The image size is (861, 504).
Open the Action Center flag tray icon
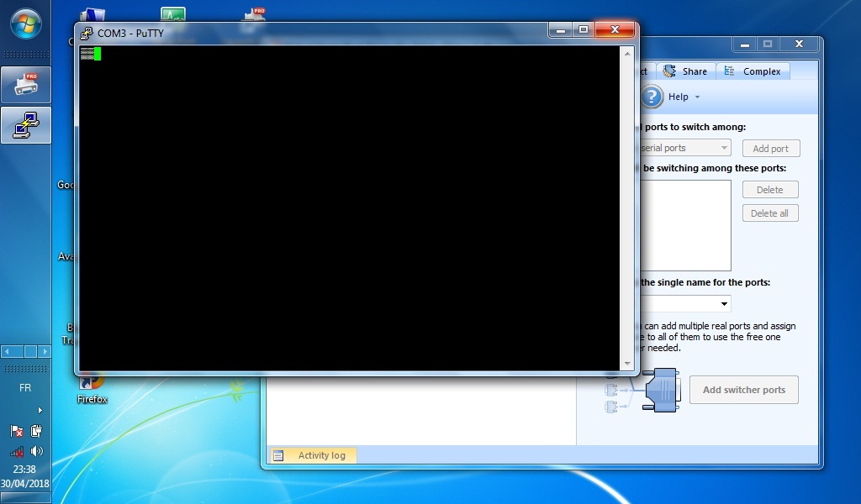[17, 431]
